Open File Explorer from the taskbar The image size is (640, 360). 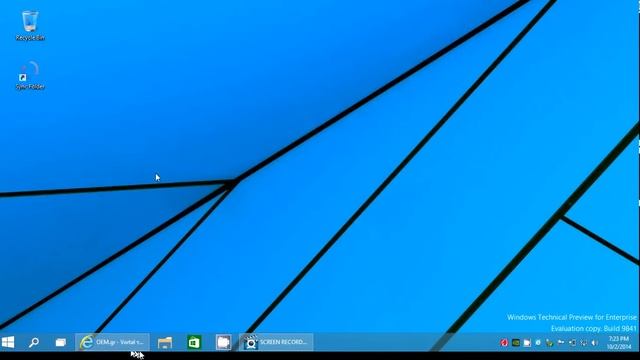pyautogui.click(x=165, y=342)
